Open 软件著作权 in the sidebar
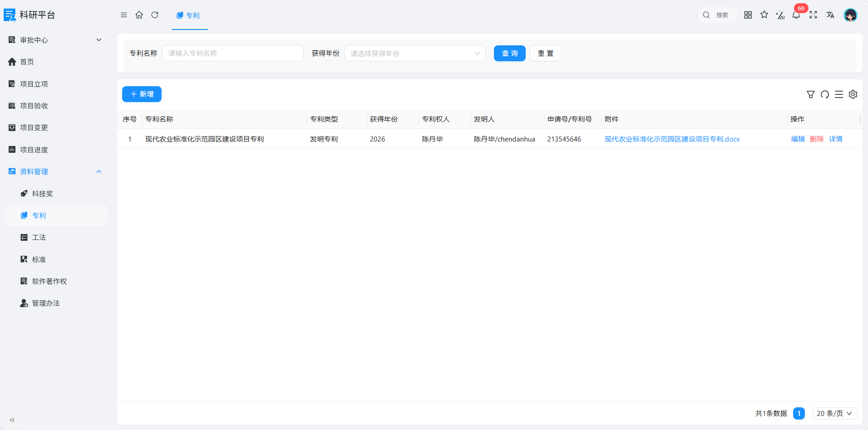The height and width of the screenshot is (430, 868). coord(49,281)
